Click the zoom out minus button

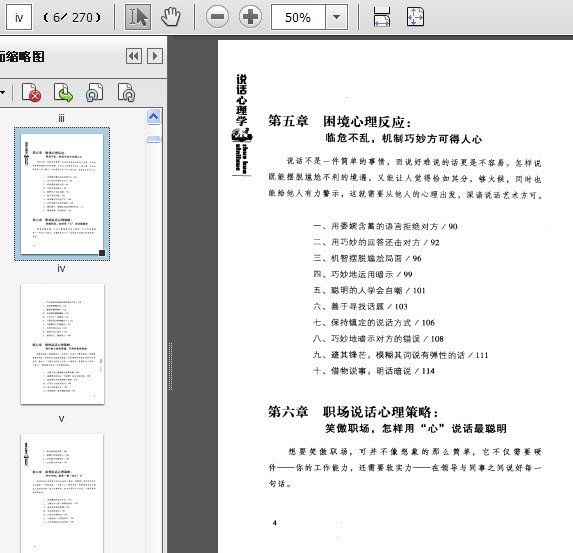click(217, 17)
